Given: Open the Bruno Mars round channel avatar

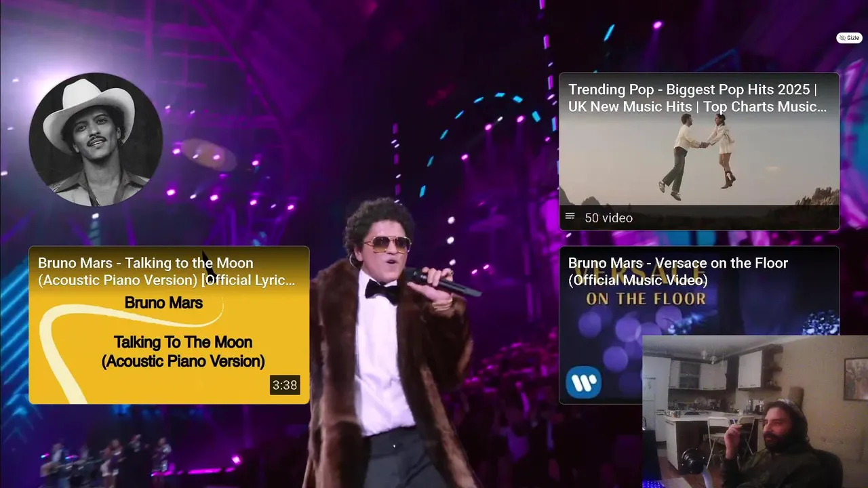Looking at the screenshot, I should (x=96, y=139).
